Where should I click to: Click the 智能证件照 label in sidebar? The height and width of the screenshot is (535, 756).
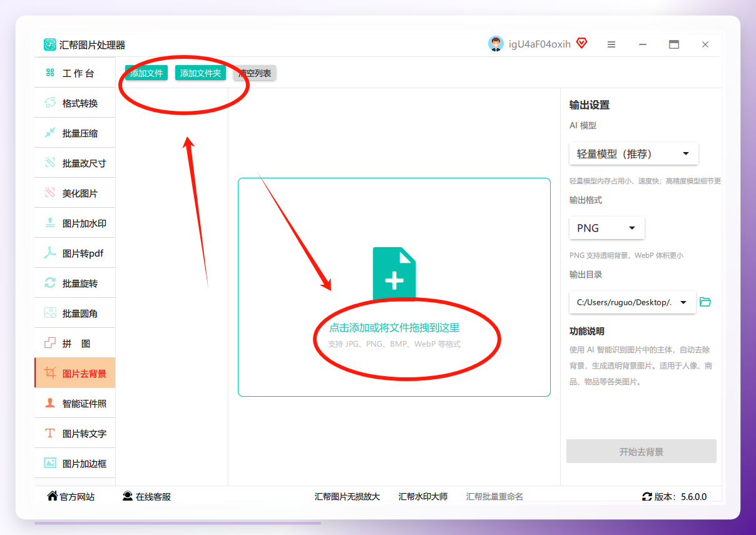tap(84, 404)
